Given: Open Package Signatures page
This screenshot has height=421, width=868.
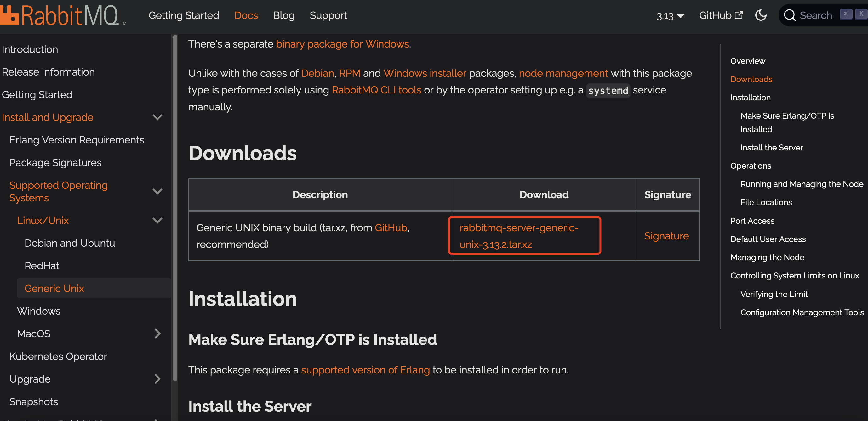Looking at the screenshot, I should [55, 163].
